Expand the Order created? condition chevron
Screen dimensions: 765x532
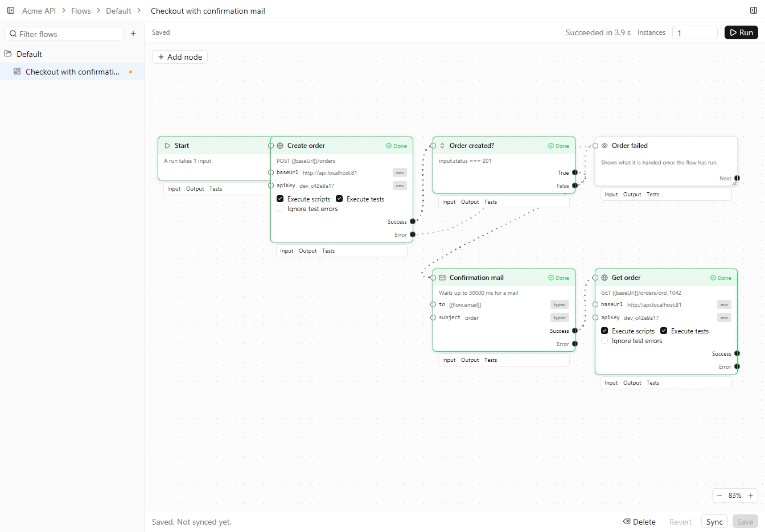click(442, 146)
